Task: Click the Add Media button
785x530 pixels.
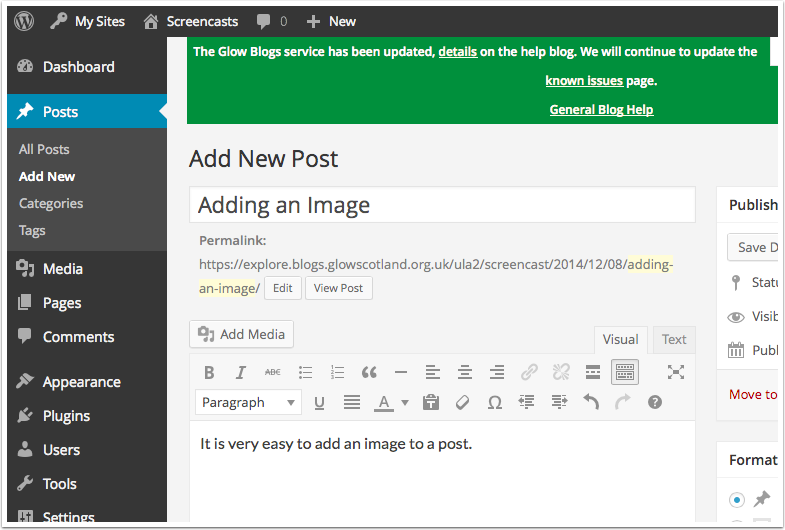Action: coord(241,334)
